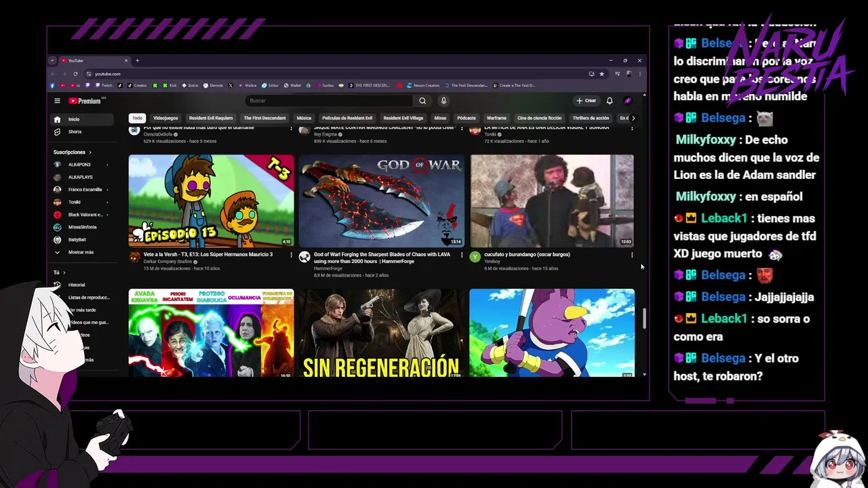Open the browser profile avatar
The image size is (868, 488).
pyautogui.click(x=629, y=74)
